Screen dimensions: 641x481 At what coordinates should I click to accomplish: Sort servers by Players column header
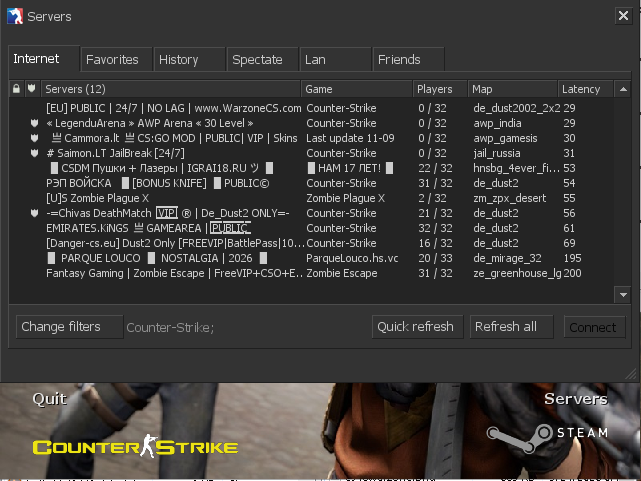point(440,89)
